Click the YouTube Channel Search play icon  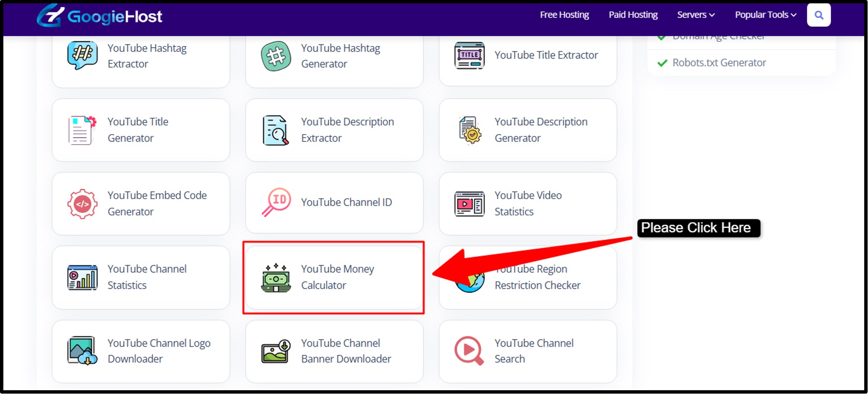[x=469, y=351]
